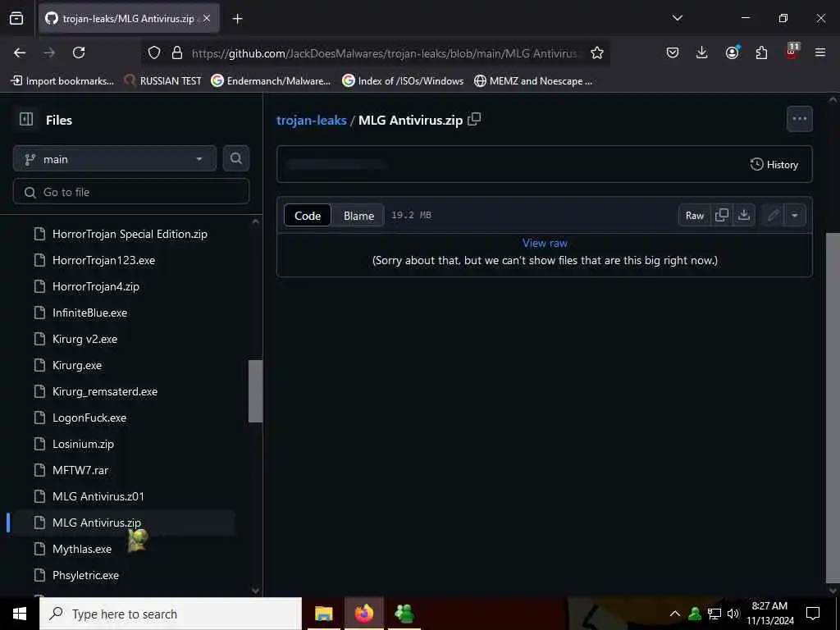Open the tracking protection shield icon
Screen dimensions: 840x630
tap(154, 52)
